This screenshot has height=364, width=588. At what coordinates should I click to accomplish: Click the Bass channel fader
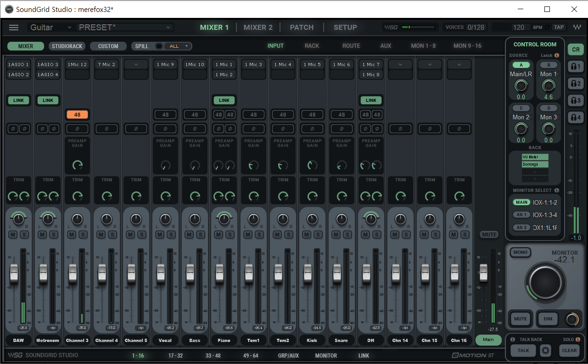coord(190,273)
